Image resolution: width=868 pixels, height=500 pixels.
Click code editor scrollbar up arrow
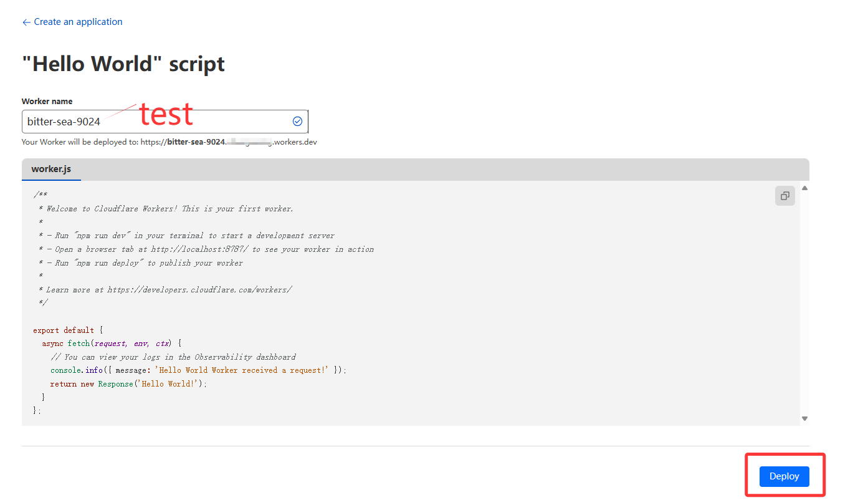(x=804, y=188)
